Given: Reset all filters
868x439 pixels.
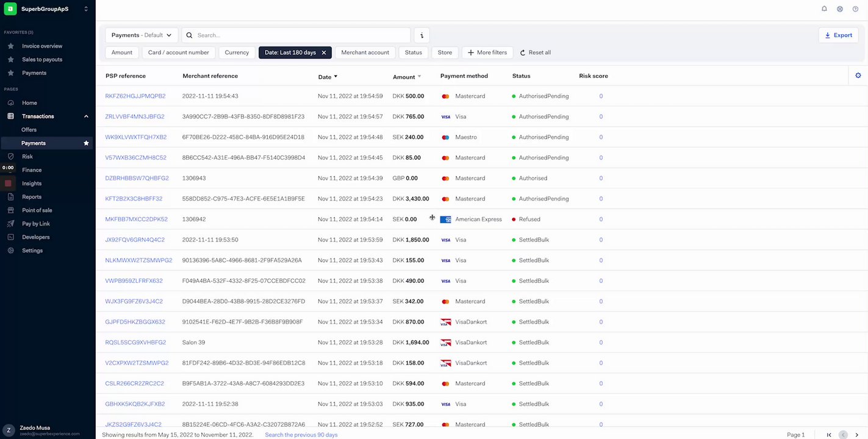Looking at the screenshot, I should pos(536,53).
